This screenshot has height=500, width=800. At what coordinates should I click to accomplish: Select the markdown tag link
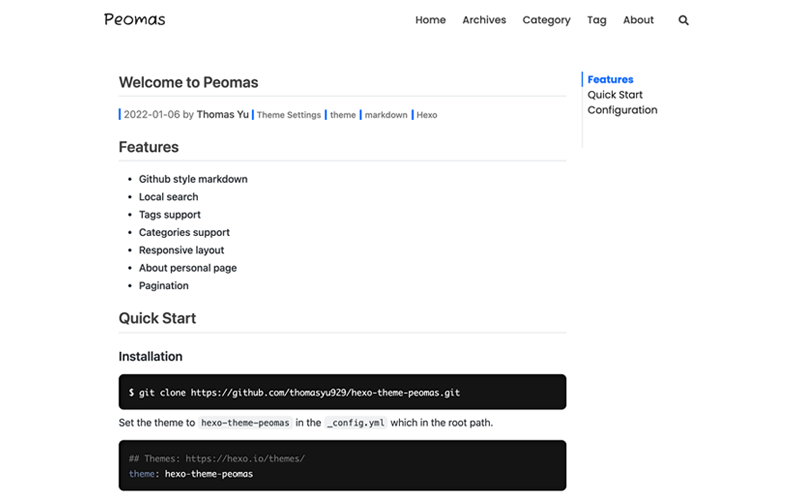click(386, 115)
